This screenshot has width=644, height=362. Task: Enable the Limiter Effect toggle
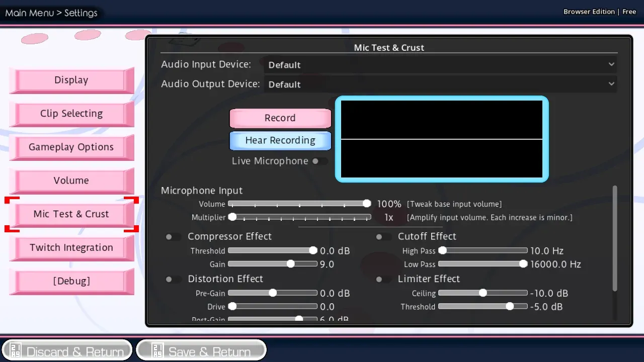click(x=384, y=279)
